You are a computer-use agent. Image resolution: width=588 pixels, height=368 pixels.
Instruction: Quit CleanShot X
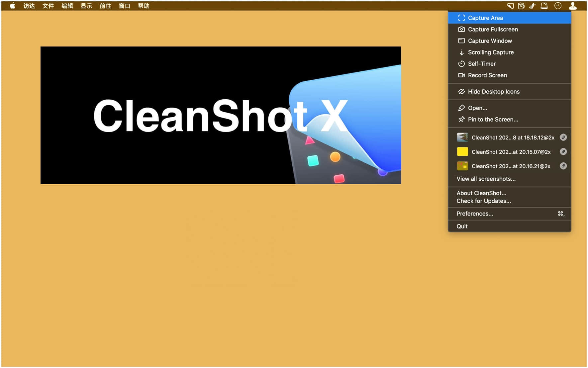pyautogui.click(x=462, y=226)
